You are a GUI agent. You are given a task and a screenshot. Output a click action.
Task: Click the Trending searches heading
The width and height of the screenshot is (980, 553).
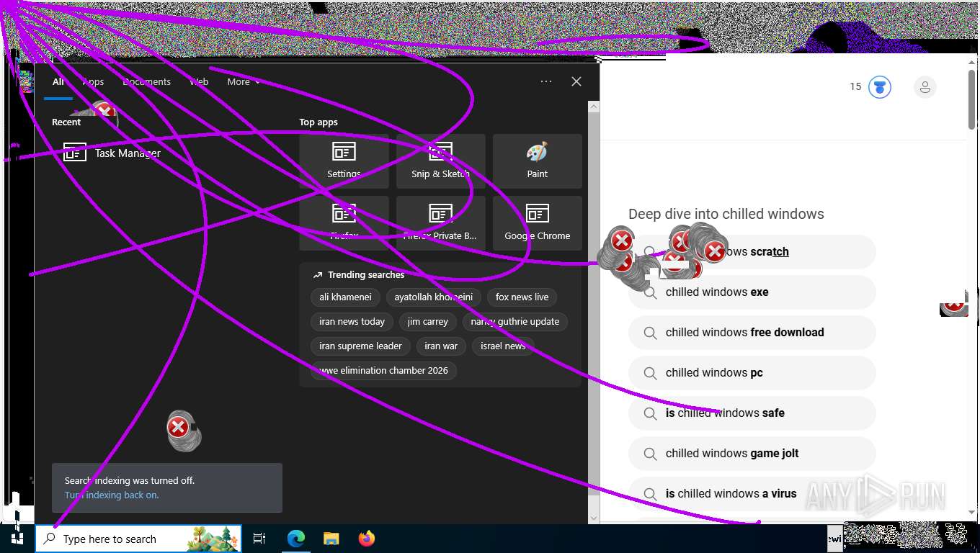click(366, 275)
